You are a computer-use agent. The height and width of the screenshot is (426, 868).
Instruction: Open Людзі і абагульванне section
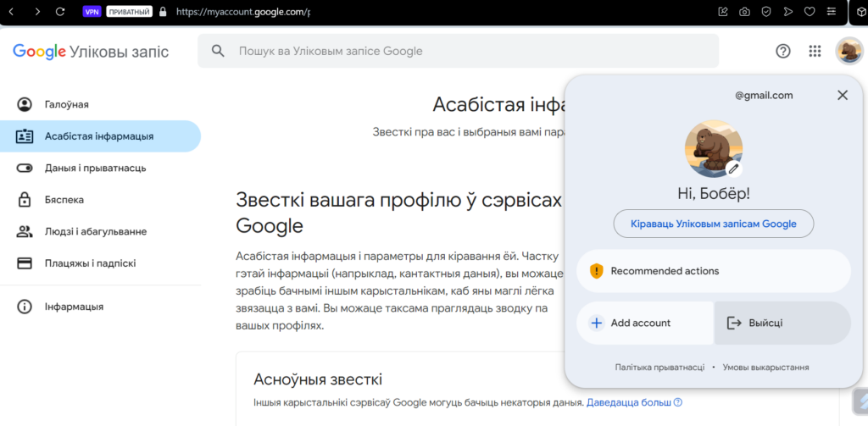coord(100,231)
